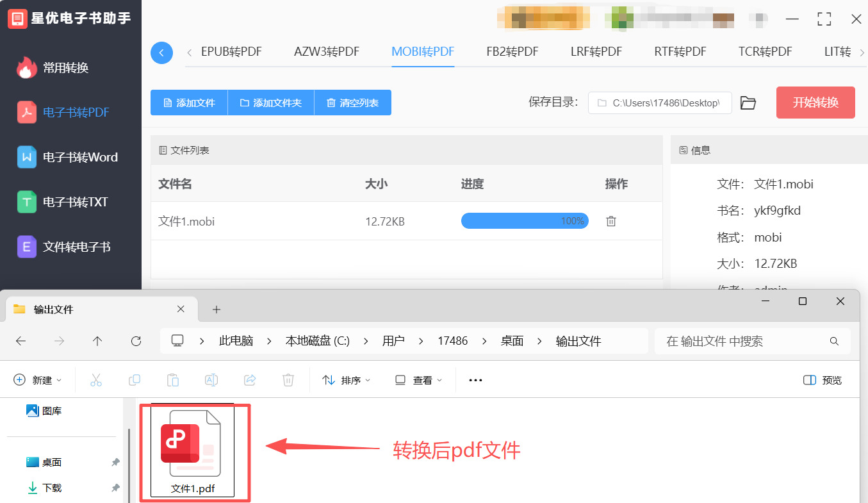Toggle fullscreen for the ebook converter window
This screenshot has width=868, height=503.
(x=824, y=19)
